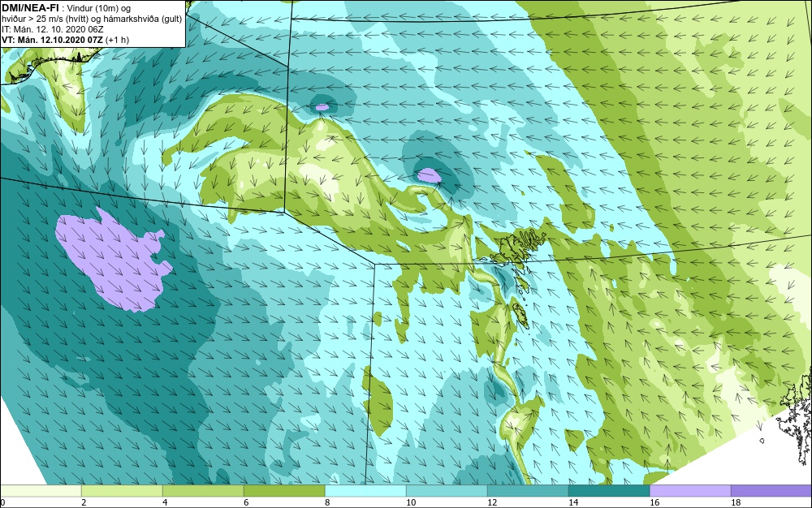Click the legend label 8
Screen dimensions: 812x508
coord(327,502)
